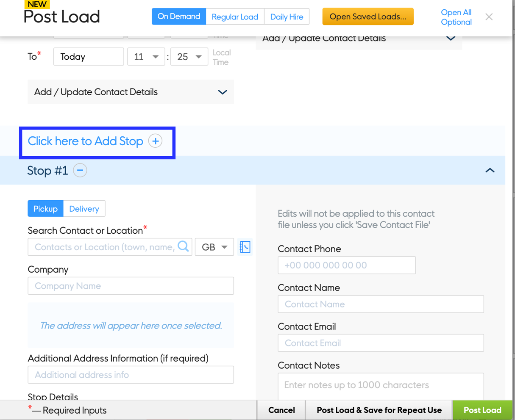Image resolution: width=515 pixels, height=420 pixels.
Task: Switch to the Daily Hire tab
Action: pos(287,17)
